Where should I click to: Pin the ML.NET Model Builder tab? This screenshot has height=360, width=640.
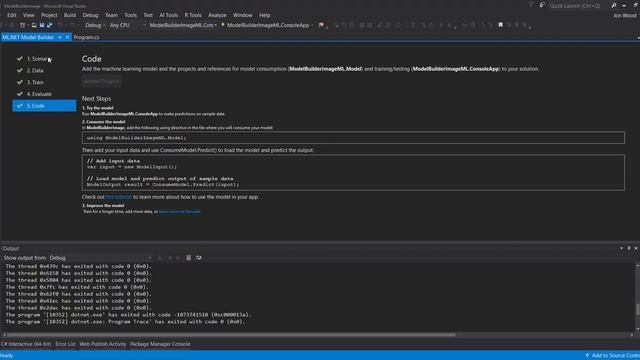(x=60, y=37)
